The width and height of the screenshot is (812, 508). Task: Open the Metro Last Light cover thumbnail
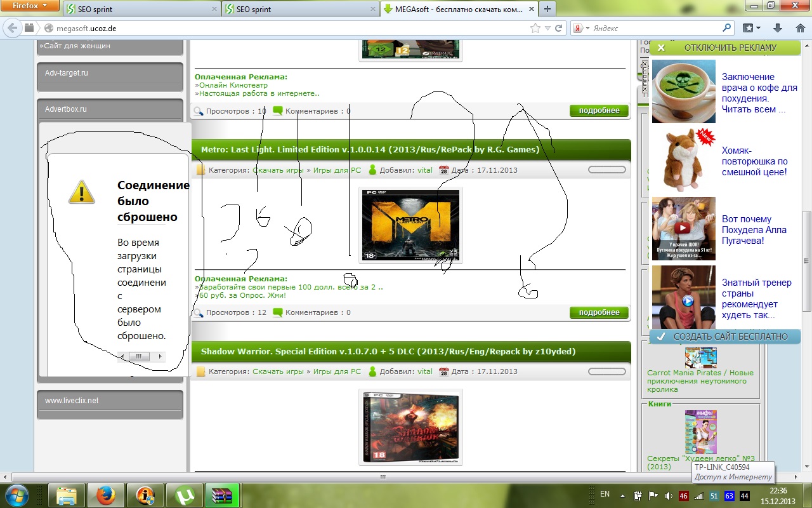coord(410,225)
